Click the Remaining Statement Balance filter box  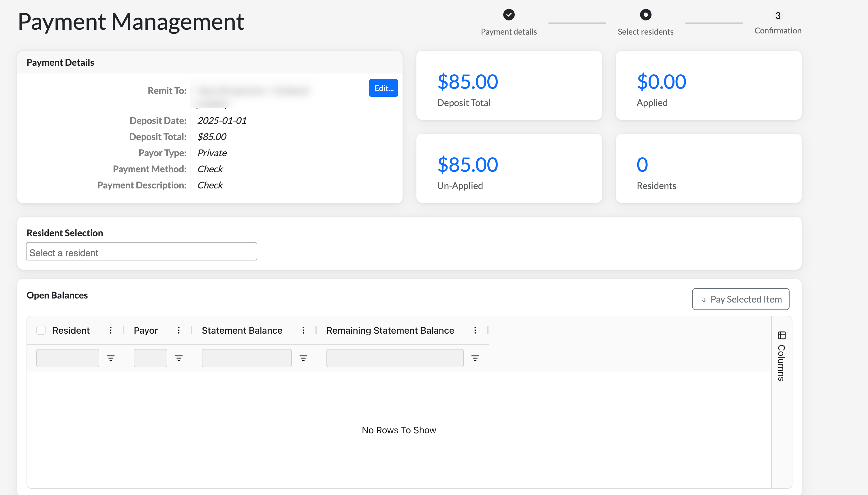[395, 358]
